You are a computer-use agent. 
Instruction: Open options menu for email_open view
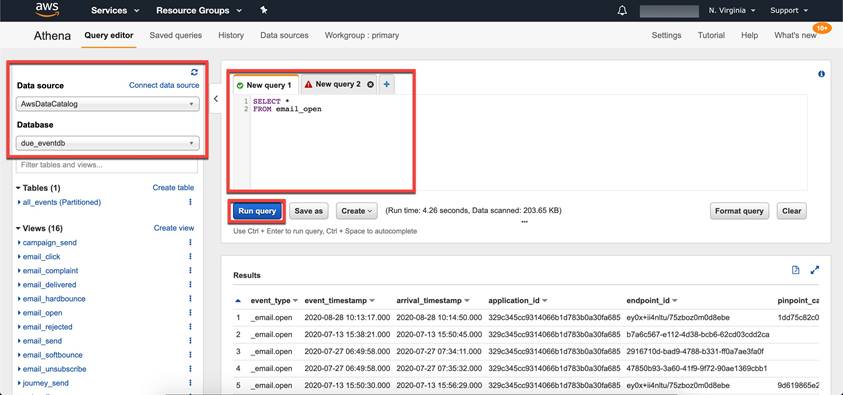[x=190, y=313]
